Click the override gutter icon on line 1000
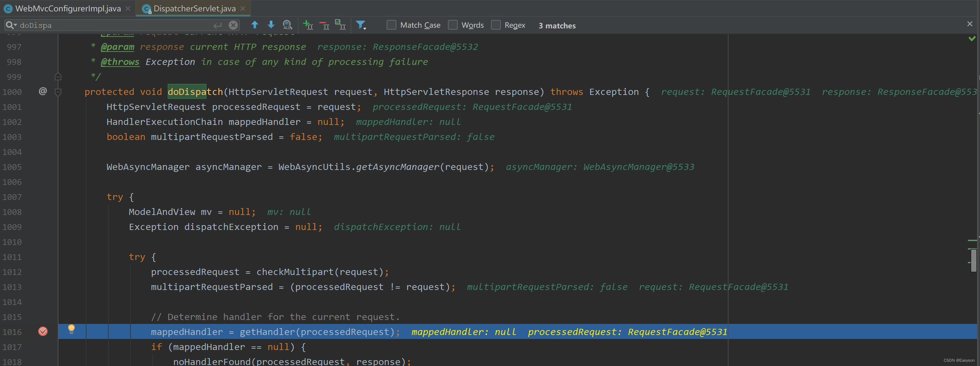980x366 pixels. (x=43, y=91)
